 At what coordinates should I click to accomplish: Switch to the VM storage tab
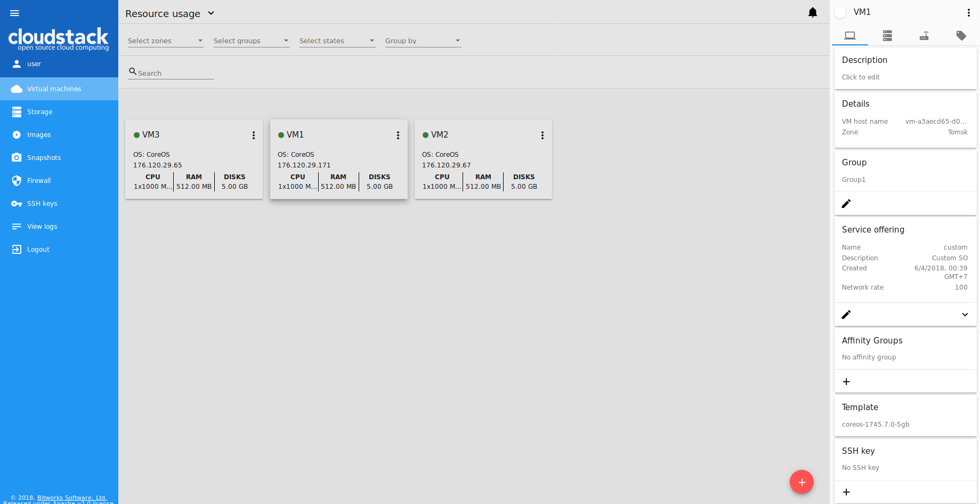click(x=887, y=36)
